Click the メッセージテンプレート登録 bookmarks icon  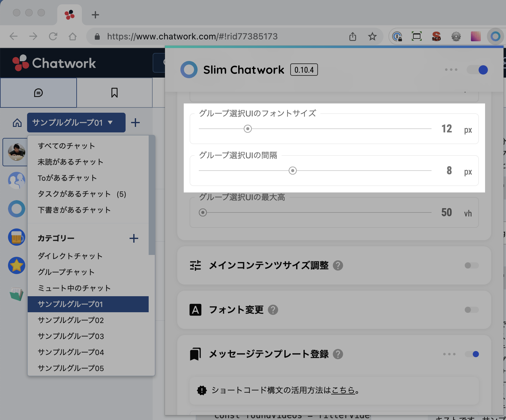(x=195, y=354)
